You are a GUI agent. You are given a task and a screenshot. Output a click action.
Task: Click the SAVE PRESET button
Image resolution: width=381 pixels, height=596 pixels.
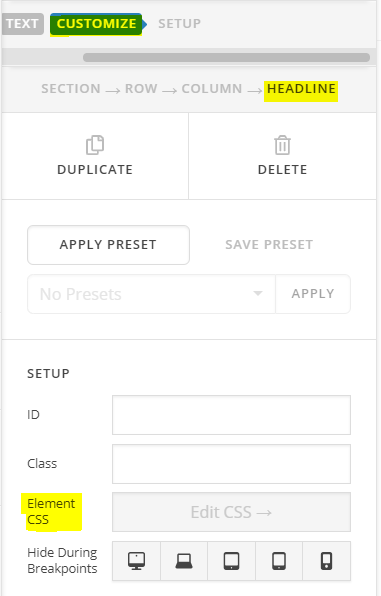point(269,244)
